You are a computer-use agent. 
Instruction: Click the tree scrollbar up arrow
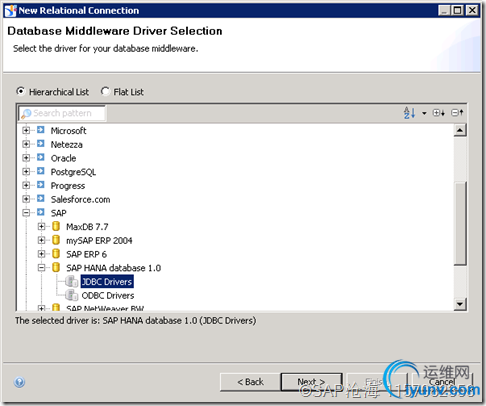[x=460, y=130]
